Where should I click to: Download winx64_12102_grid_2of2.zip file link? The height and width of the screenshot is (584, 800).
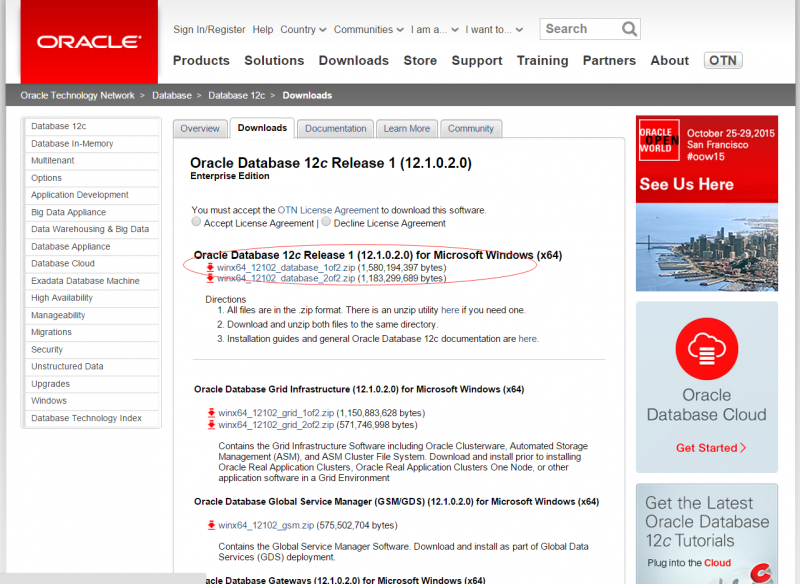tap(276, 425)
